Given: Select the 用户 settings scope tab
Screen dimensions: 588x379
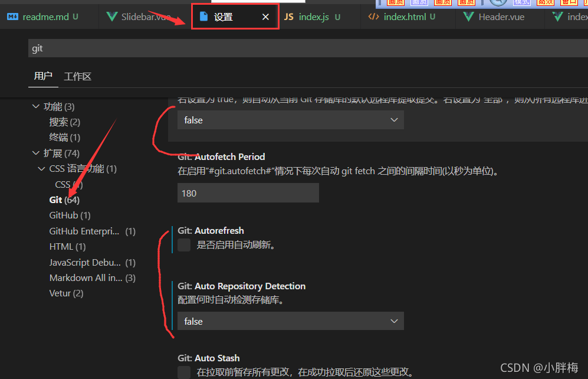Looking at the screenshot, I should point(43,76).
